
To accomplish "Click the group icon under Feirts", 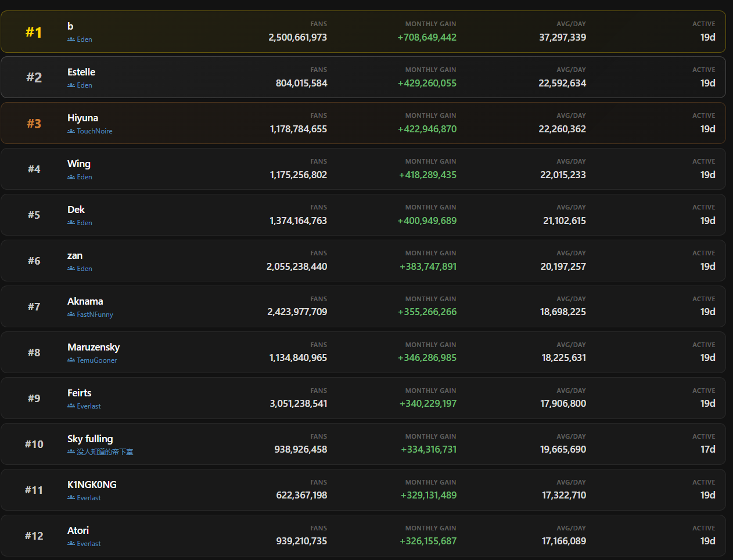I will [71, 406].
